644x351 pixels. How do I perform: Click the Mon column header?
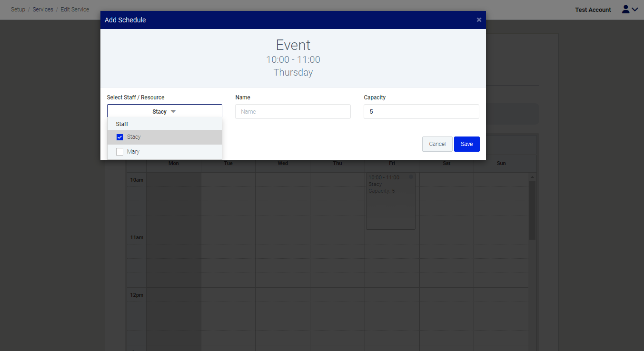tap(174, 163)
